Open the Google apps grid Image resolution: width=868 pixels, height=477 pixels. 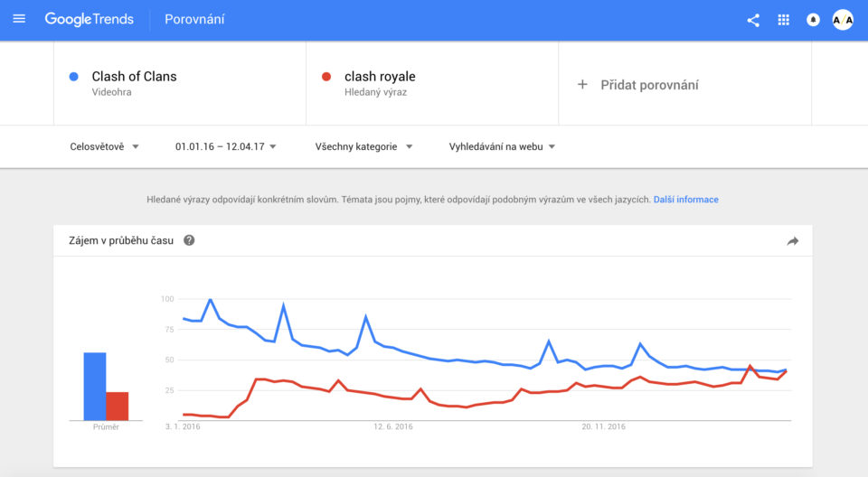click(x=783, y=20)
